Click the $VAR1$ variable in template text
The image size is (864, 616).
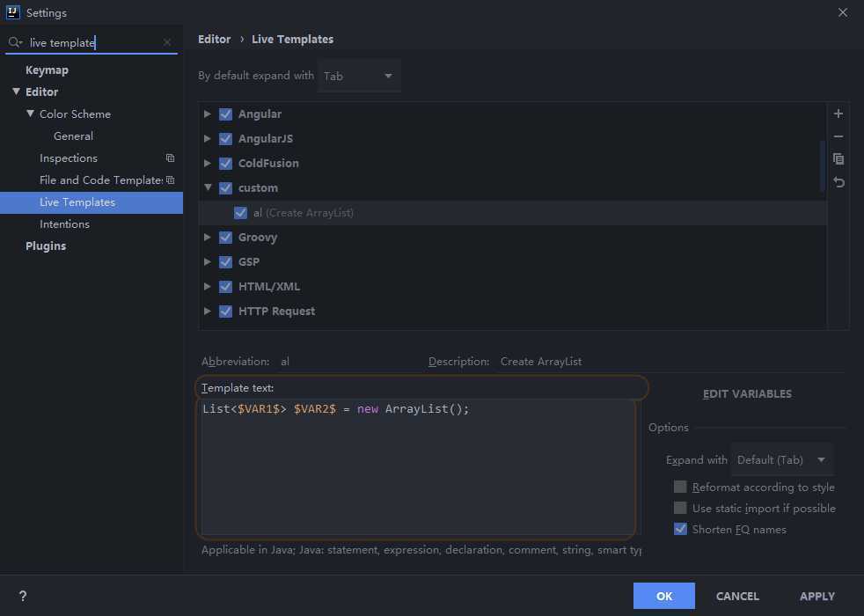pyautogui.click(x=259, y=409)
